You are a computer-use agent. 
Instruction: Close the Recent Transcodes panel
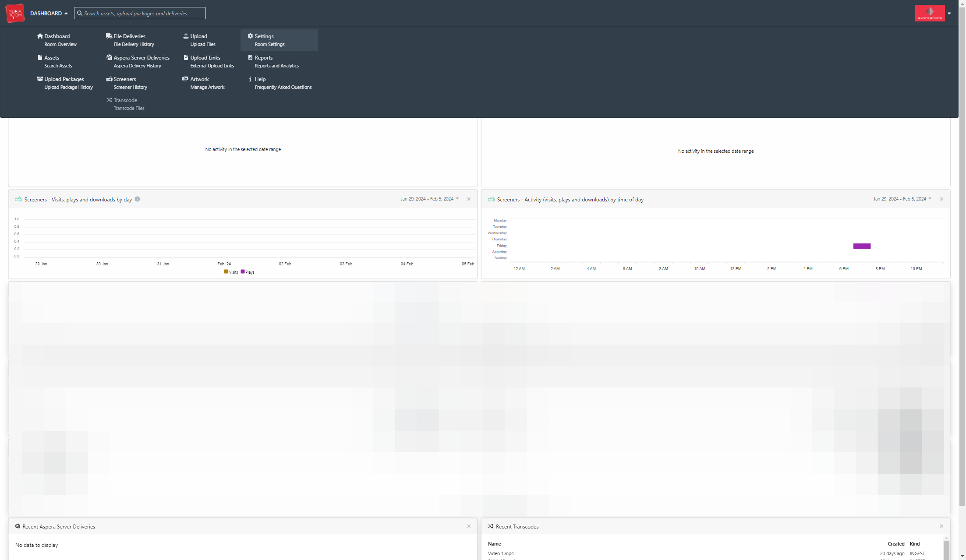tap(941, 526)
